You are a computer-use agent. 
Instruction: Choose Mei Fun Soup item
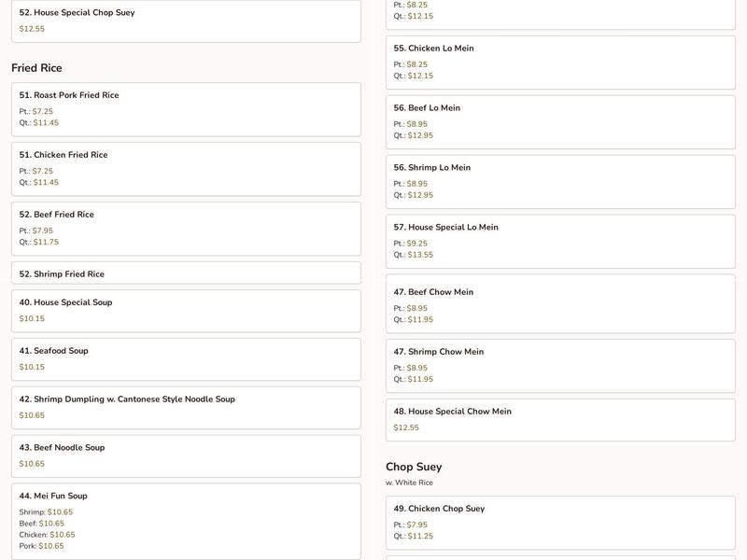[185, 520]
